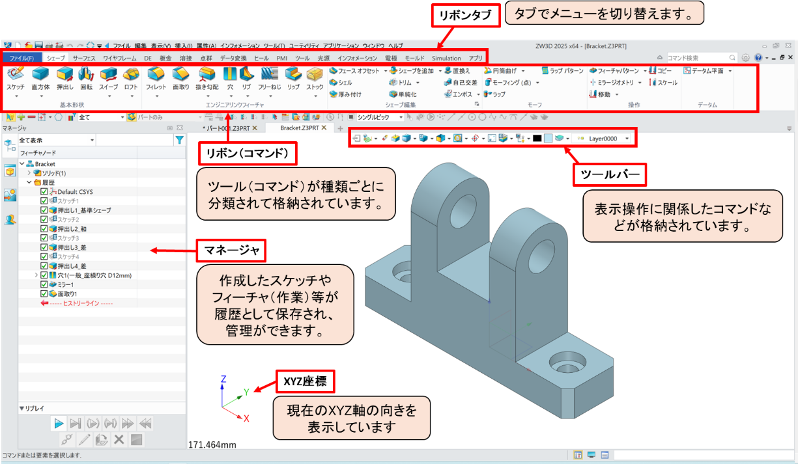Collapse the Bracket root tree node
The image size is (798, 464).
[x=22, y=164]
